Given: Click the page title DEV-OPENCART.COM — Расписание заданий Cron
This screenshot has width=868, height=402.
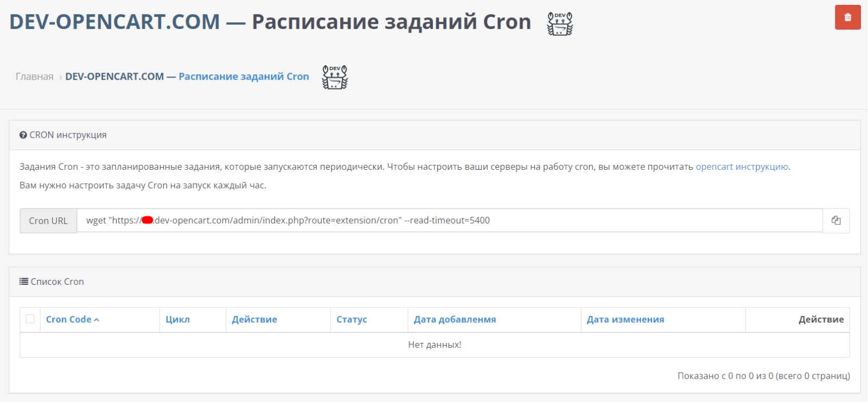Looking at the screenshot, I should pyautogui.click(x=270, y=22).
